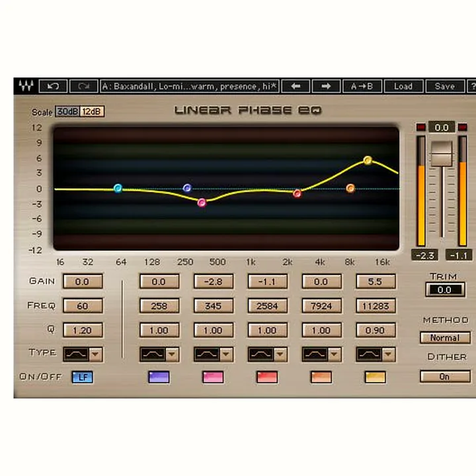
Task: Click the output gain fader handle
Action: pyautogui.click(x=442, y=153)
